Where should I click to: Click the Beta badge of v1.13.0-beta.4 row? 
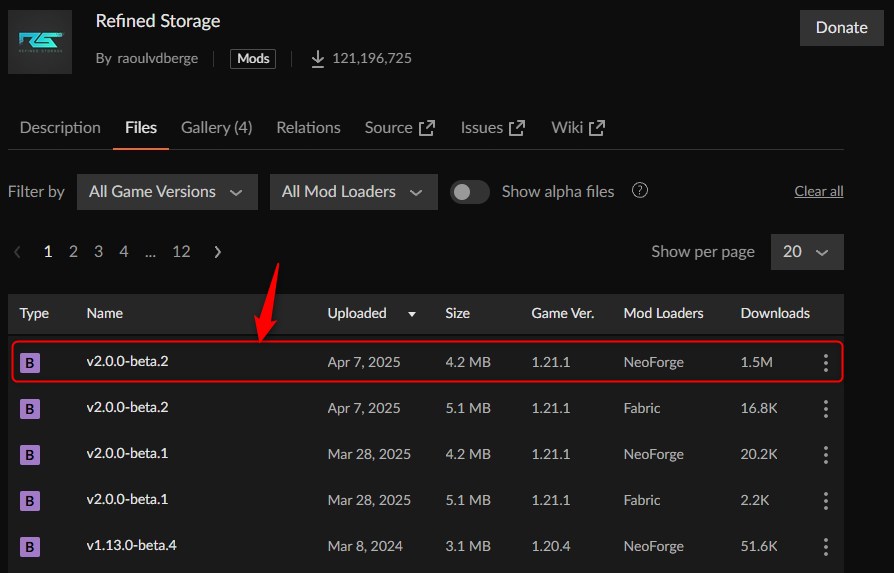[x=30, y=547]
